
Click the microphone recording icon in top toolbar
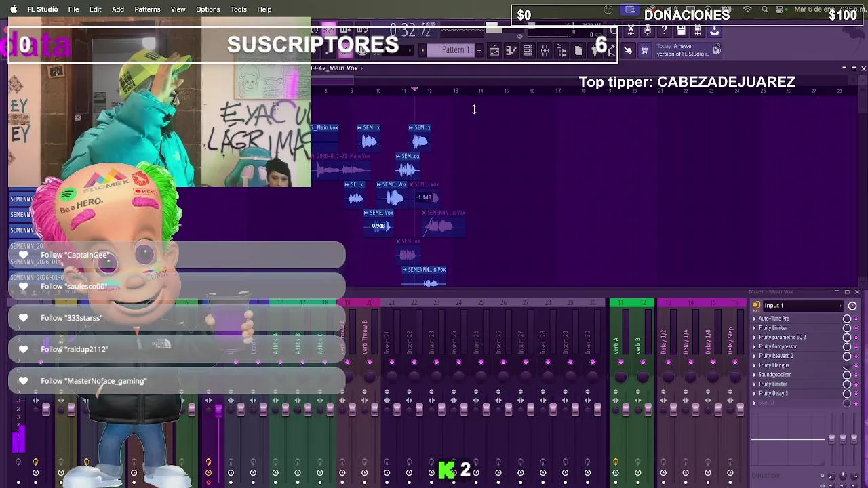[x=648, y=30]
